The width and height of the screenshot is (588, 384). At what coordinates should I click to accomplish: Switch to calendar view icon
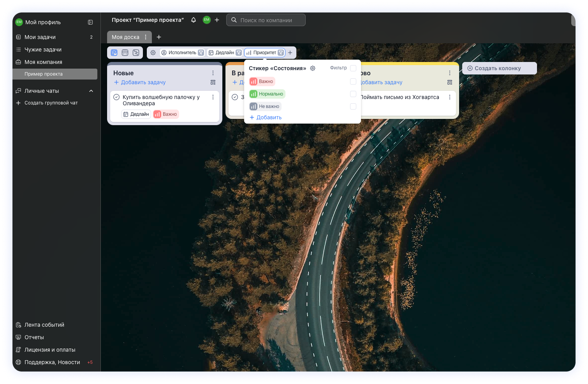pos(125,53)
